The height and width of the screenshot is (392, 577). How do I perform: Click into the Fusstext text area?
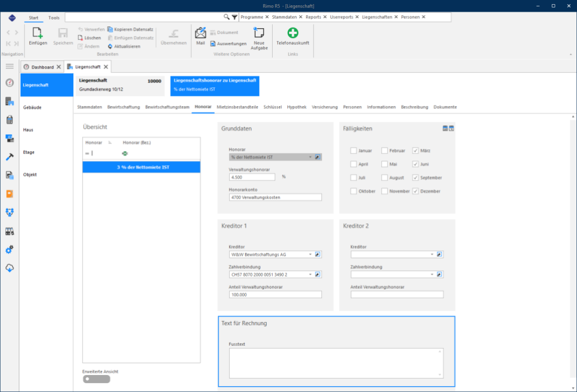point(336,363)
